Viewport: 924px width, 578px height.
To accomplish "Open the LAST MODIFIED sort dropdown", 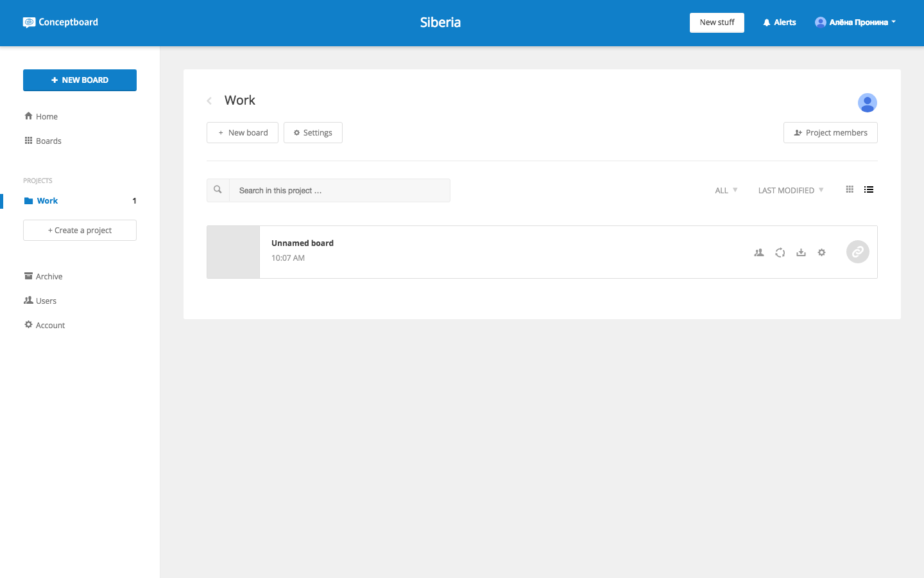I will tap(790, 190).
